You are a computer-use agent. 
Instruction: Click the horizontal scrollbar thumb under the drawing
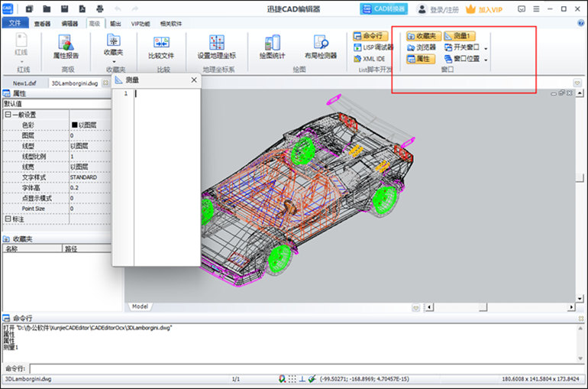[483, 307]
